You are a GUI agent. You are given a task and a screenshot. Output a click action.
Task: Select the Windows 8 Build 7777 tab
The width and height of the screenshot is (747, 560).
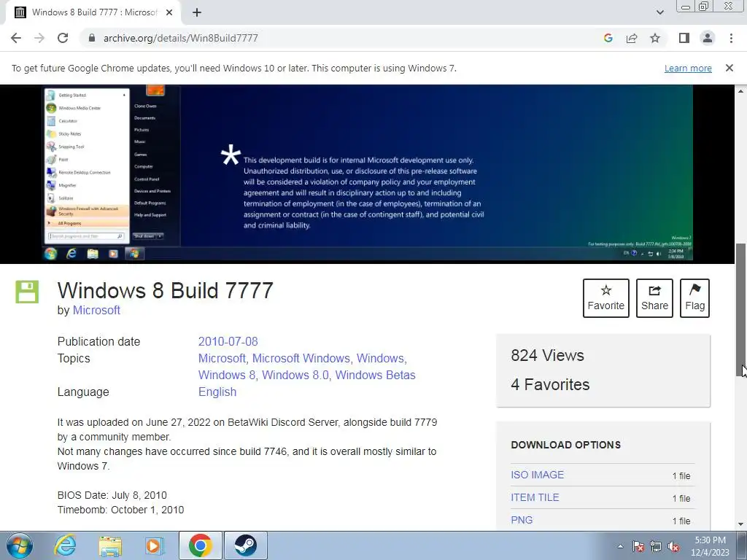click(93, 12)
